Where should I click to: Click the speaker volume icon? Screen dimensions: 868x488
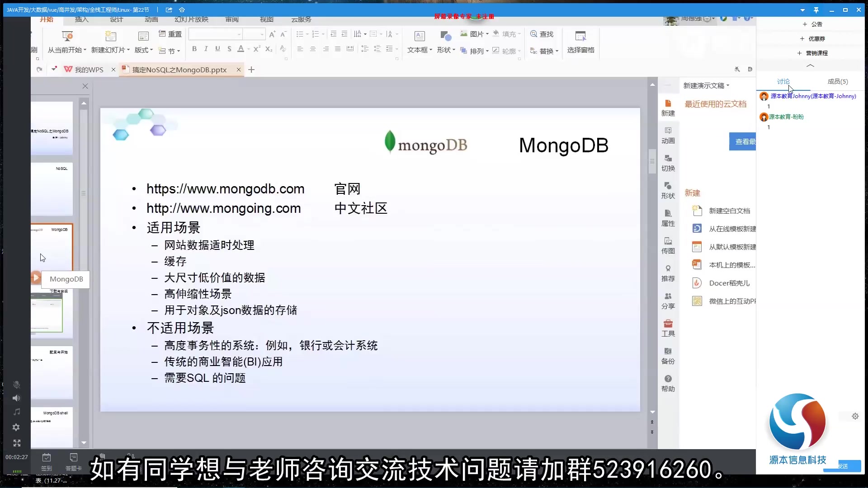coord(16,398)
